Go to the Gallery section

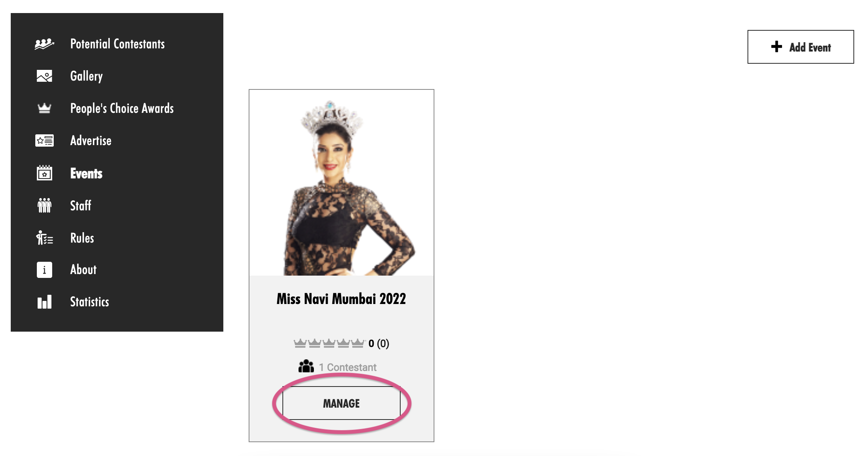pos(86,76)
